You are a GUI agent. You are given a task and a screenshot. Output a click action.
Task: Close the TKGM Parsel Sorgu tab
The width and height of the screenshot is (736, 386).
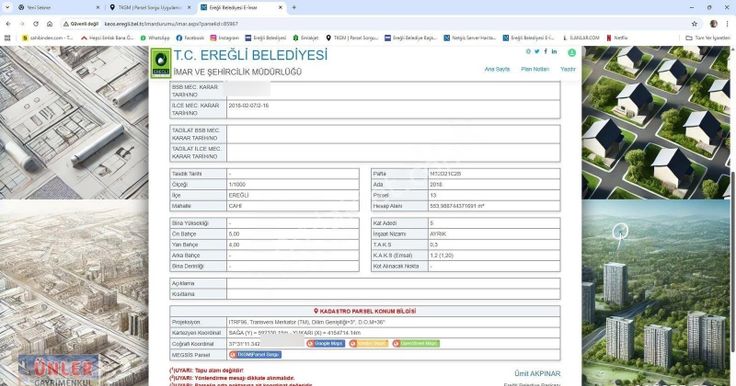tap(189, 8)
